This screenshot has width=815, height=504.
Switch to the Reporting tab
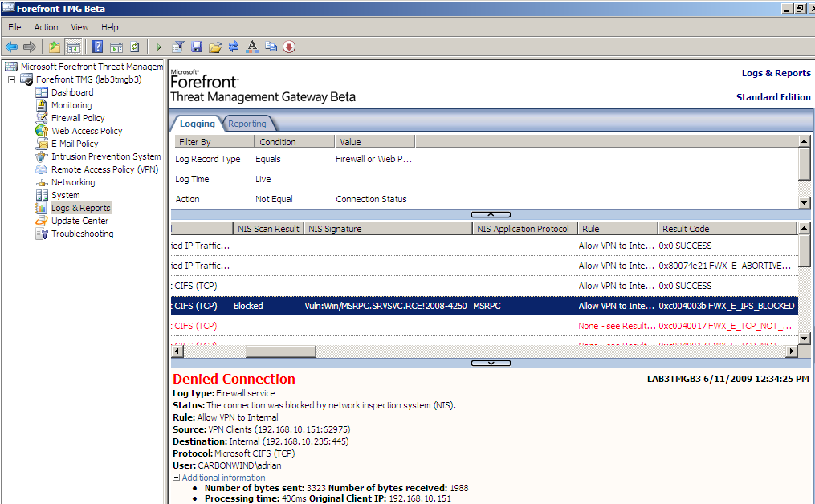click(247, 124)
